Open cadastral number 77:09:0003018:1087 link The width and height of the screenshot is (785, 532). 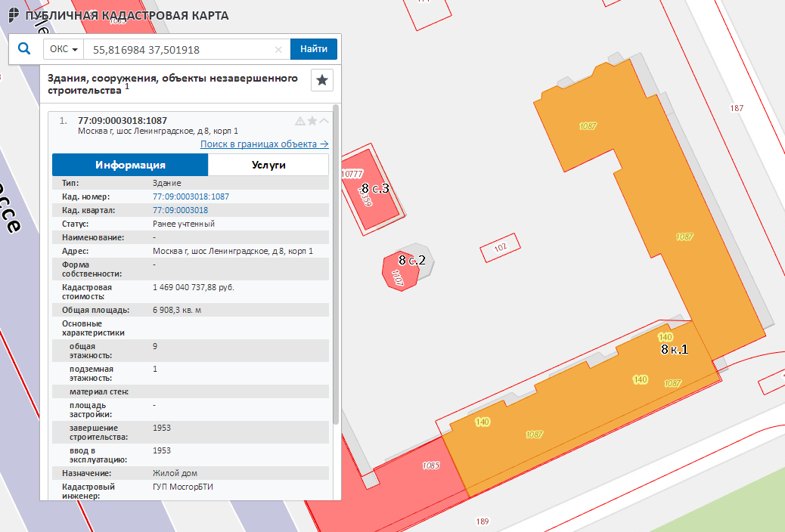point(191,196)
